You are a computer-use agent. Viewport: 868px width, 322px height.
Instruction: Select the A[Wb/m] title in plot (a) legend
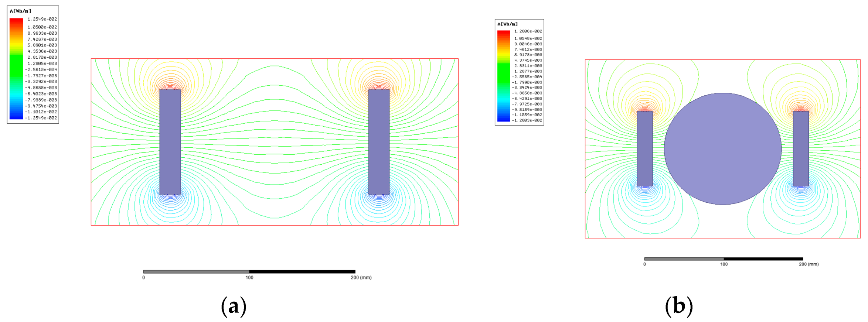click(20, 11)
